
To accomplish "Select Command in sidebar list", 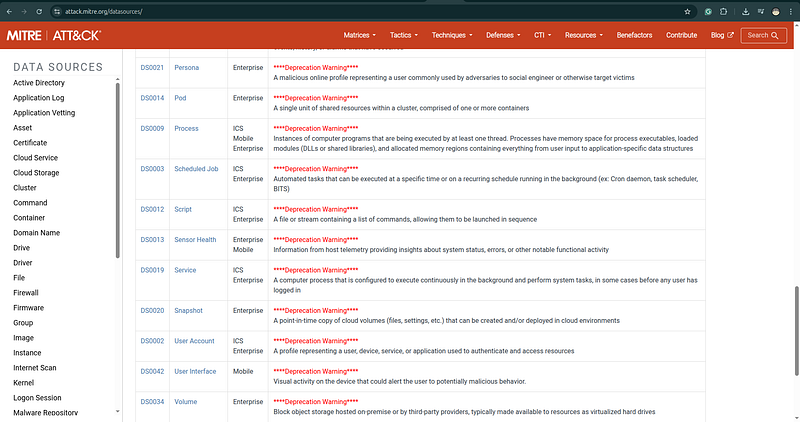I will (30, 203).
